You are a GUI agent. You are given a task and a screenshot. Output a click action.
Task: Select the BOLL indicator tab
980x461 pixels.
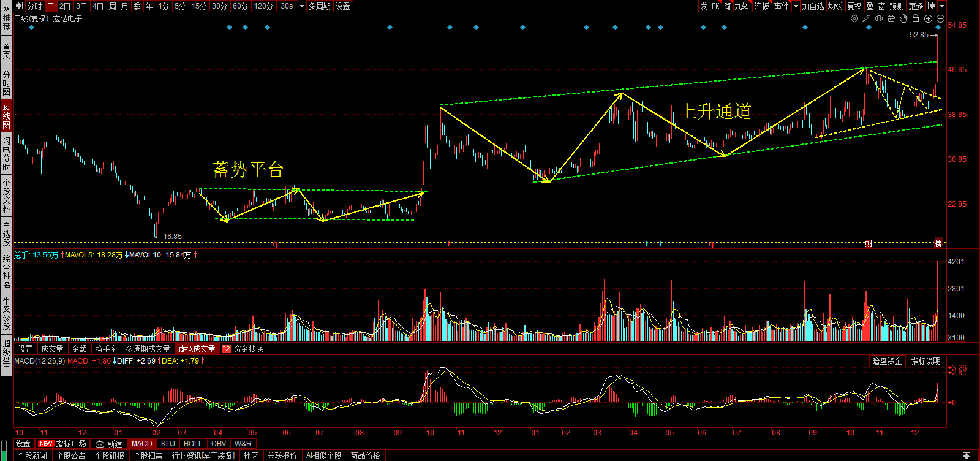[193, 443]
